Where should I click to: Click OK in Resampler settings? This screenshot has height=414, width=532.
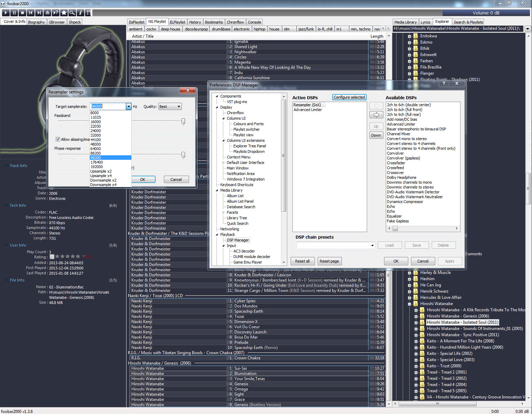pyautogui.click(x=143, y=180)
